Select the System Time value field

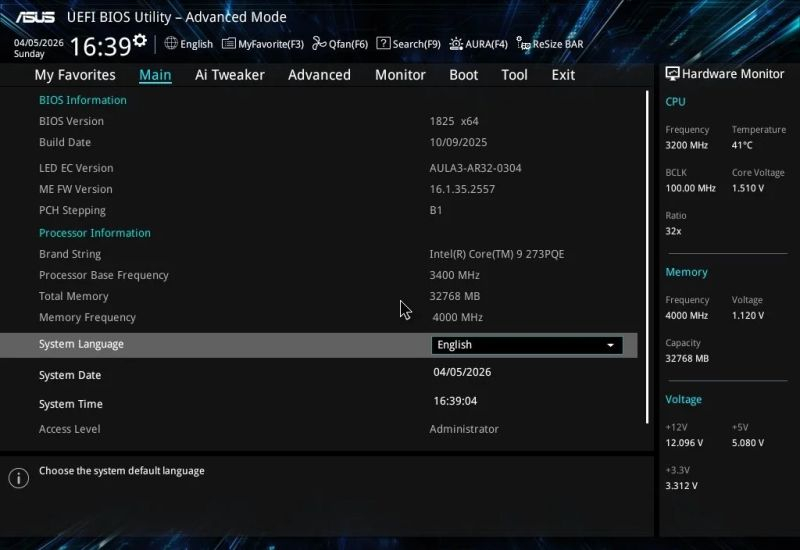(x=455, y=401)
